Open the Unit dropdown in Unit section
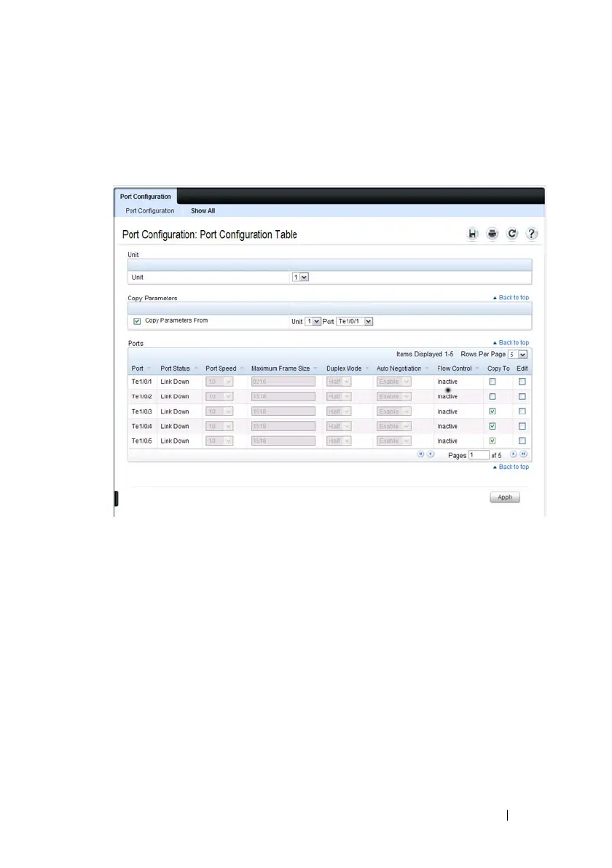The height and width of the screenshot is (868, 612). point(300,277)
